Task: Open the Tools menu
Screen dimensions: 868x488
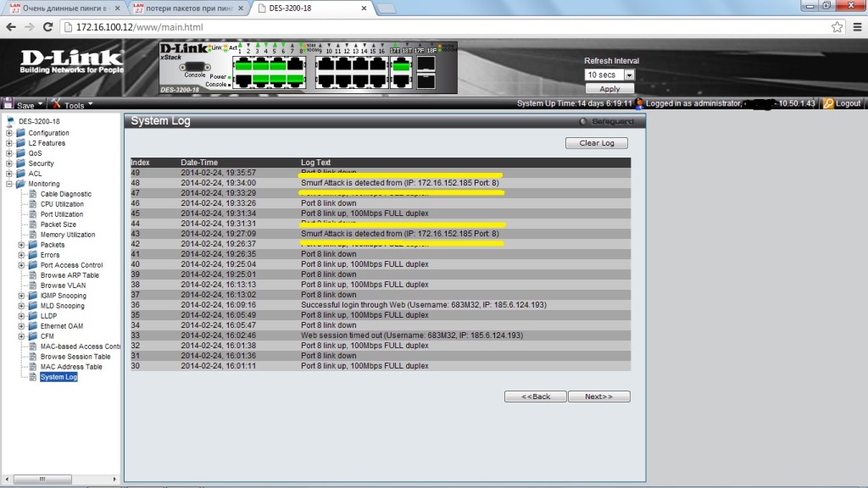Action: pyautogui.click(x=78, y=104)
